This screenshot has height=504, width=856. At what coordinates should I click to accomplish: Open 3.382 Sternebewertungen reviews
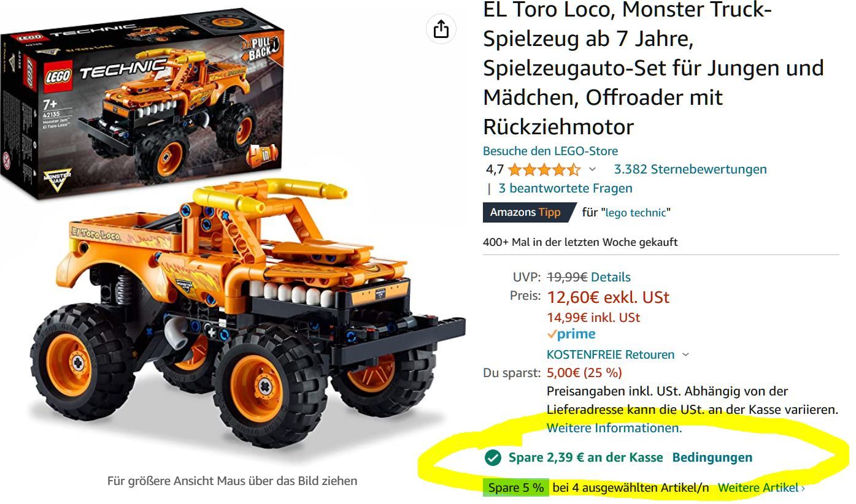coord(690,169)
